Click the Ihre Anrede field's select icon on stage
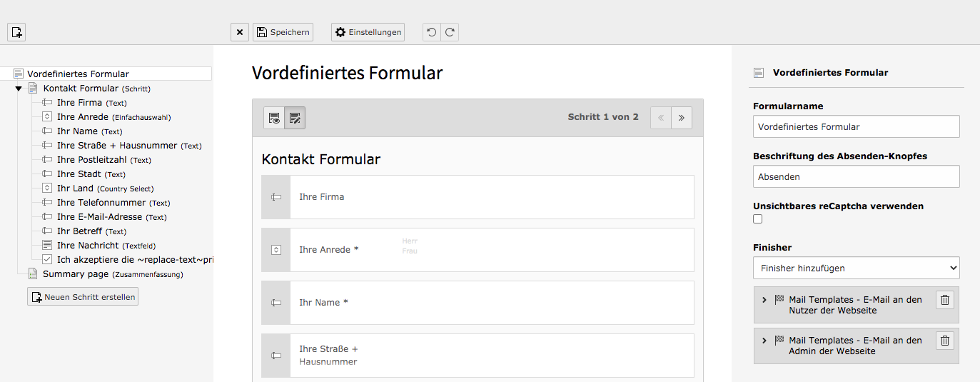Viewport: 980px width, 382px height. 276,250
